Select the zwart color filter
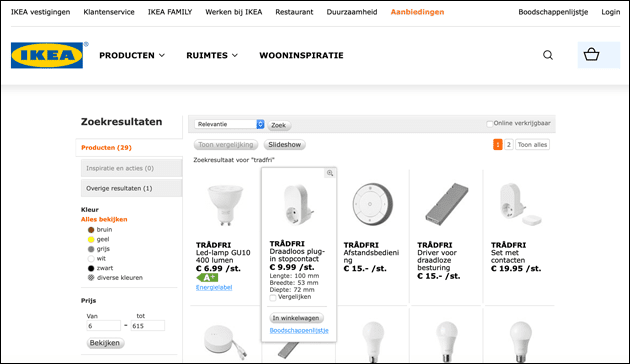The height and width of the screenshot is (364, 630). (x=100, y=268)
